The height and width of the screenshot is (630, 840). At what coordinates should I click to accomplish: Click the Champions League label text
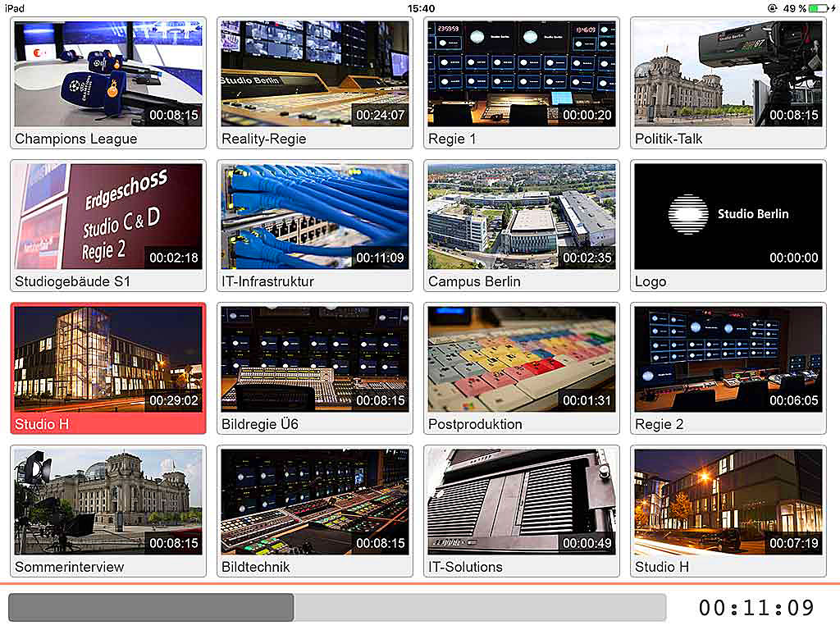[x=76, y=139]
